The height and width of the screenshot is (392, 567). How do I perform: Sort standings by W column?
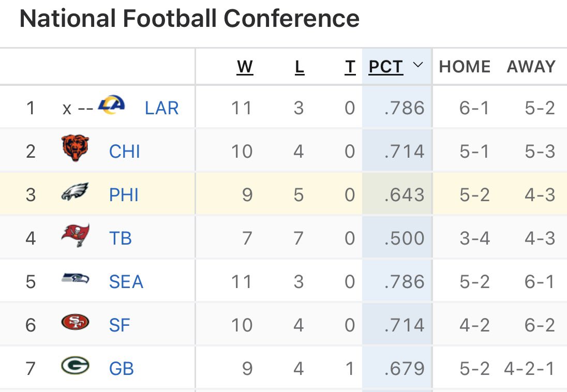click(x=245, y=67)
